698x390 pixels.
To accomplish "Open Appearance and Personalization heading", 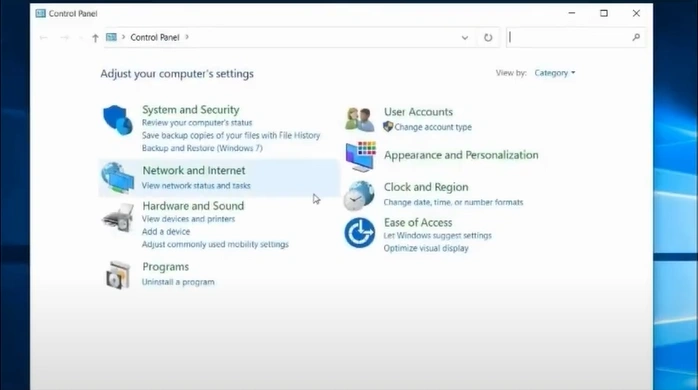I will (x=461, y=155).
